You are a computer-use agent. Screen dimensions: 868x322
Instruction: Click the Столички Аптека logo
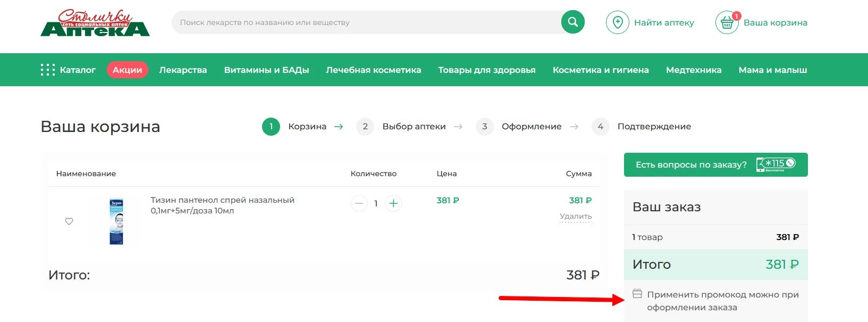(95, 23)
